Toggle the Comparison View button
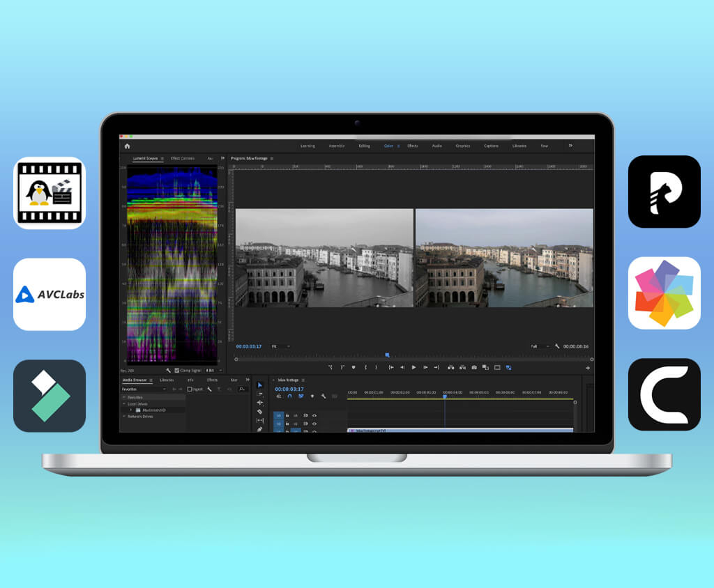Image resolution: width=714 pixels, height=588 pixels. (485, 367)
